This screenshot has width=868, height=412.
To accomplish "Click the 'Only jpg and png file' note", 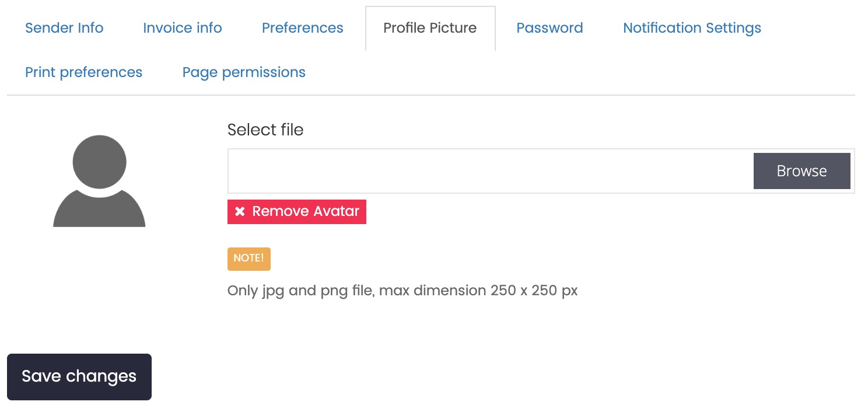I will pyautogui.click(x=402, y=291).
